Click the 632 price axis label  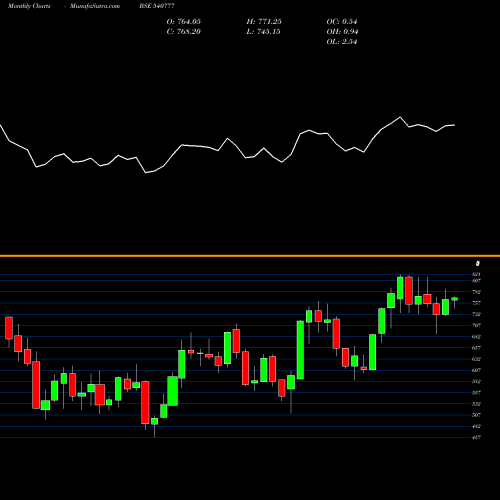click(x=477, y=359)
